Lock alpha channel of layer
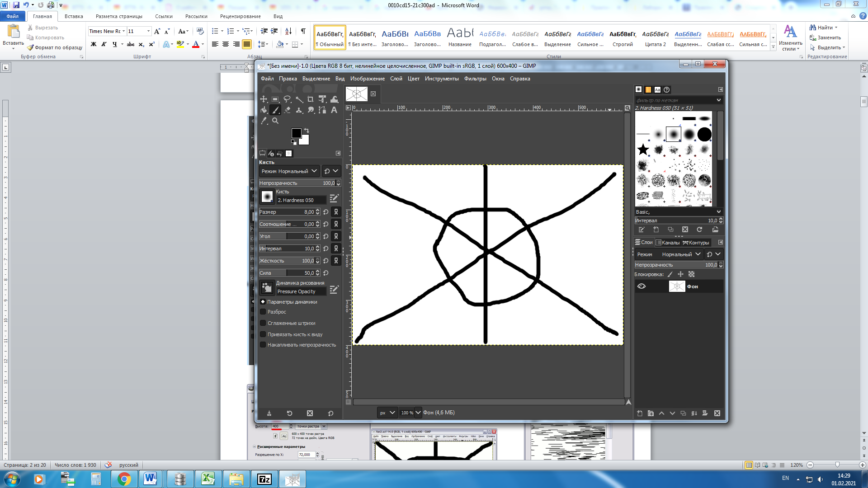The height and width of the screenshot is (488, 868). (x=691, y=274)
